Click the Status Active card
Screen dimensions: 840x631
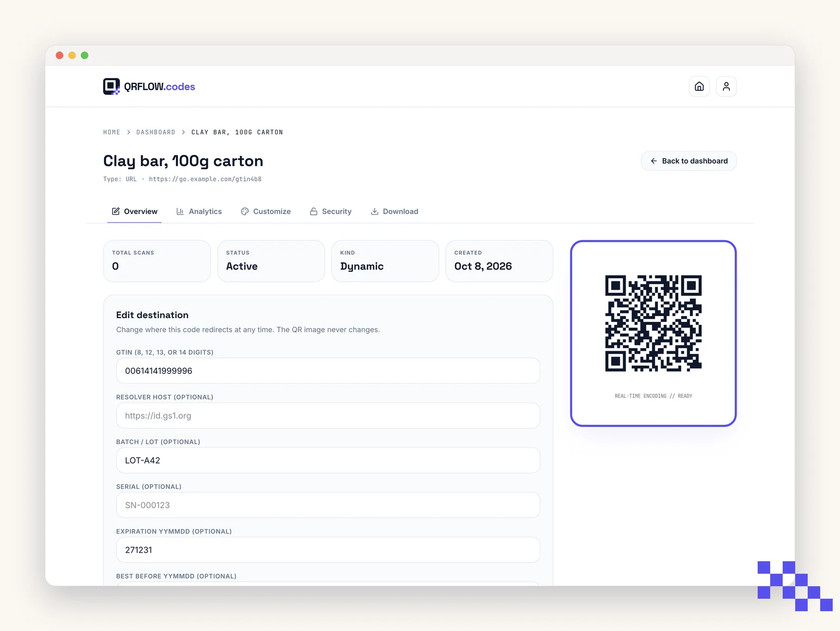click(x=271, y=261)
